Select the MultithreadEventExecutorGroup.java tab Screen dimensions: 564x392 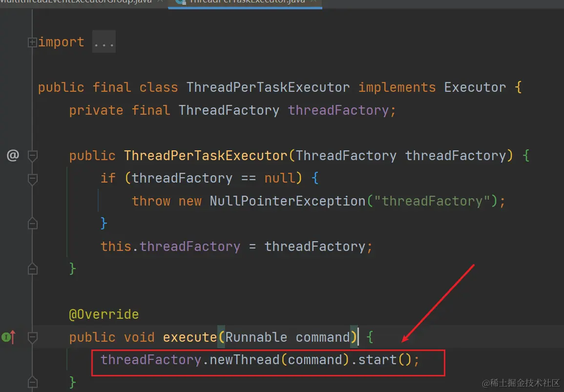point(77,2)
